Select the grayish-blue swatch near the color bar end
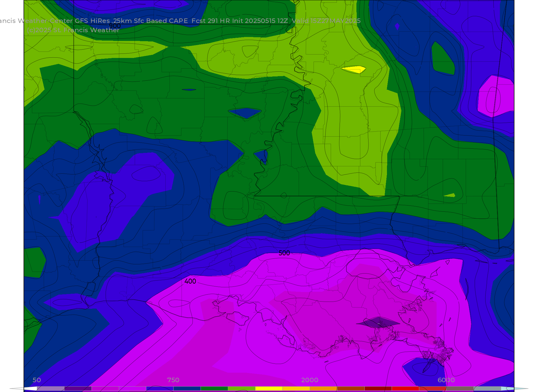This screenshot has height=392, width=538. 487,389
